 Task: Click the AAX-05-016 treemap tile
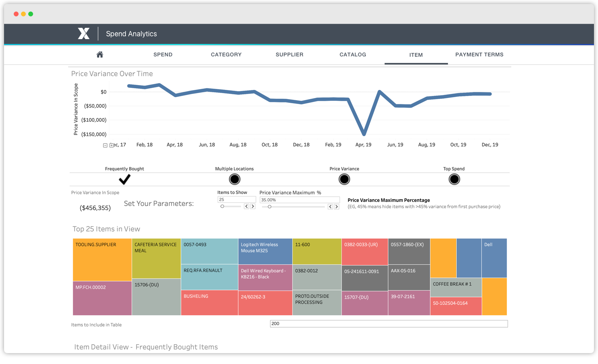[x=409, y=277]
